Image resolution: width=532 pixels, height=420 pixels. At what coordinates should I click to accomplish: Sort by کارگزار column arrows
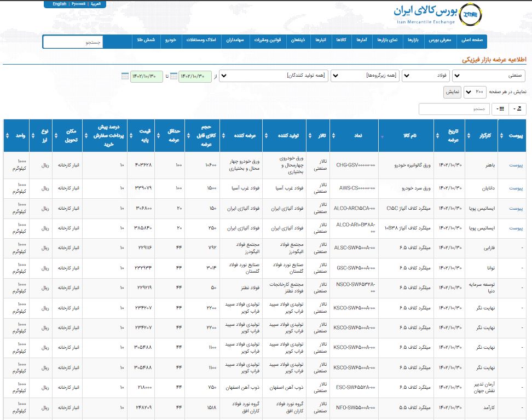pos(469,135)
